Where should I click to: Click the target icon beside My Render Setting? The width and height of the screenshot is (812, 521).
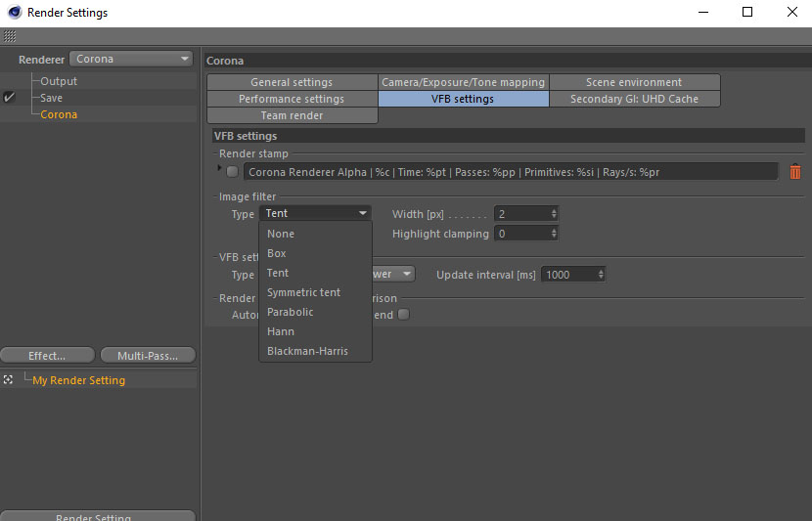tap(8, 380)
